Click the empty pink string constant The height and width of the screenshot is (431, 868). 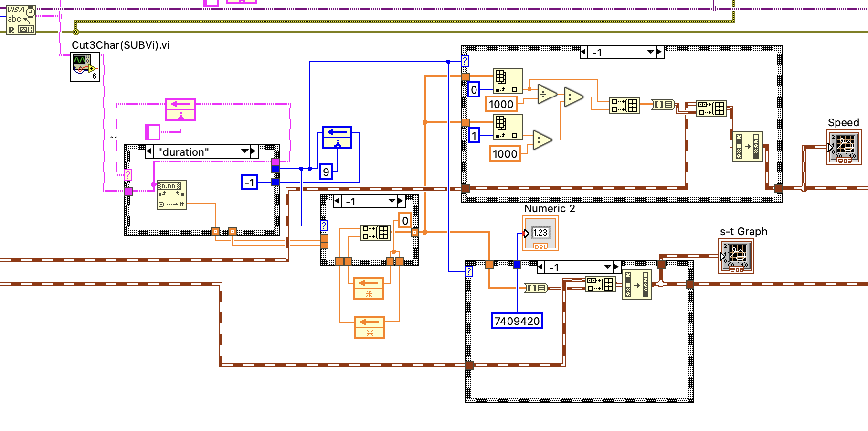point(153,132)
